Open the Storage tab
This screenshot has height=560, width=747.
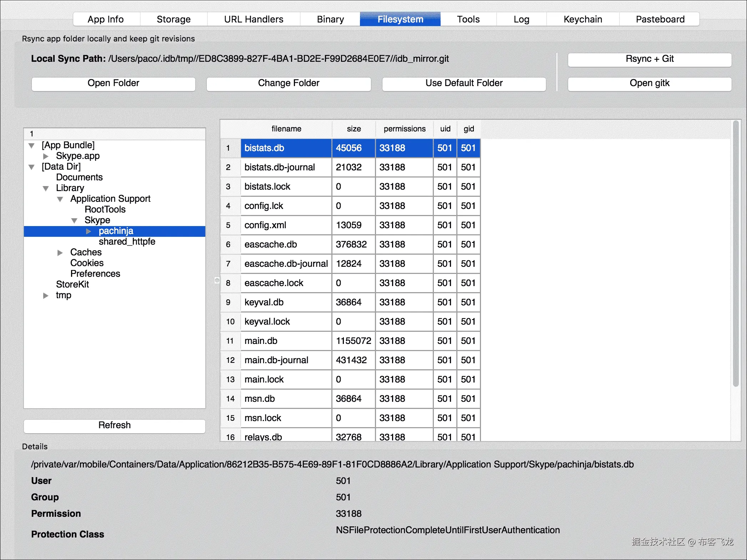[174, 19]
